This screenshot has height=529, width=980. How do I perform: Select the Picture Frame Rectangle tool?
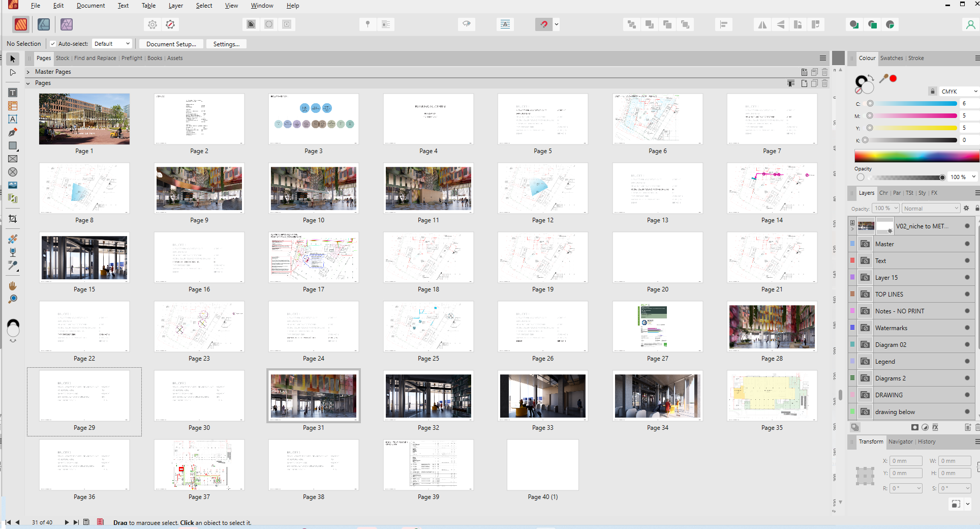pos(13,159)
